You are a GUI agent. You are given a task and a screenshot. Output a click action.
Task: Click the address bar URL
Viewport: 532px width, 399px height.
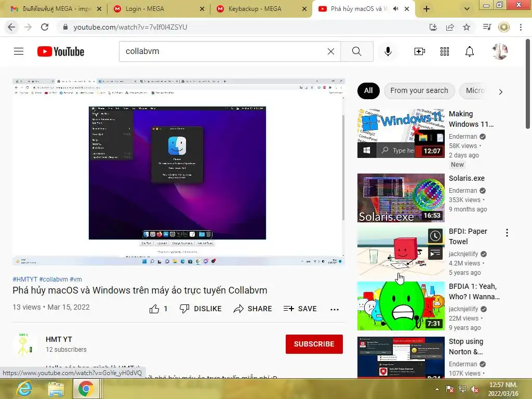(130, 27)
